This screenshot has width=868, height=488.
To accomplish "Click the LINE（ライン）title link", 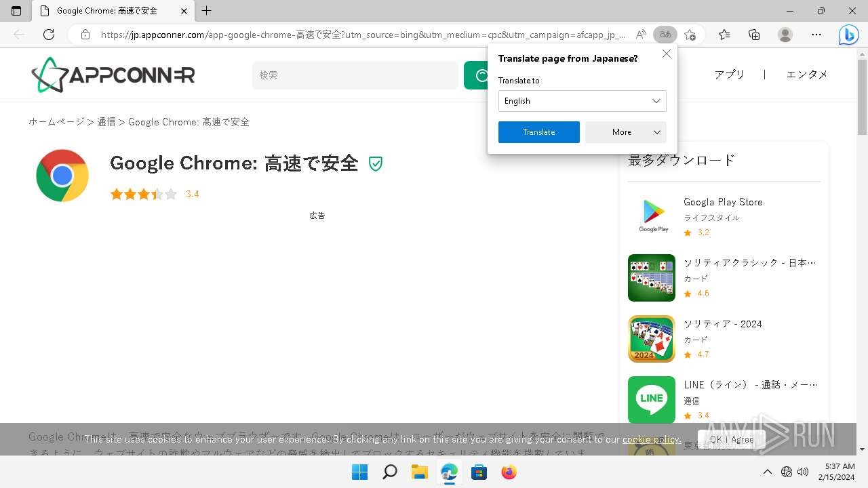I will pos(751,385).
